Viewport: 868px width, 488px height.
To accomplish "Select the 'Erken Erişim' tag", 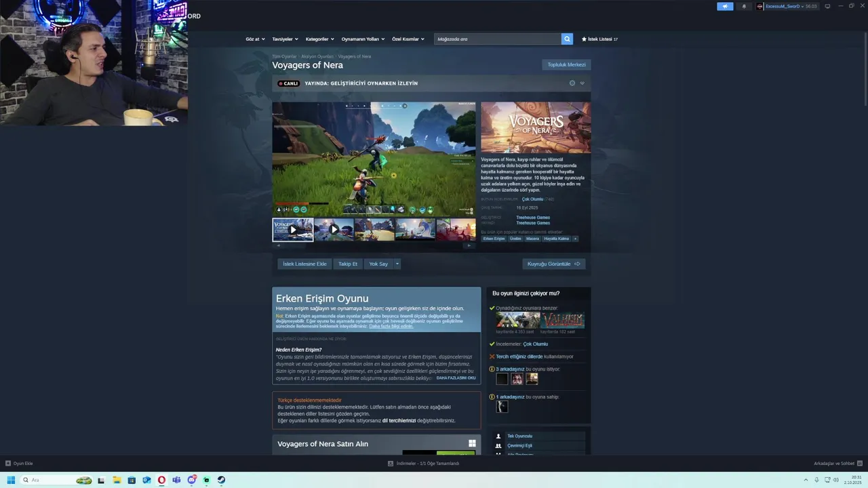I will click(x=494, y=239).
